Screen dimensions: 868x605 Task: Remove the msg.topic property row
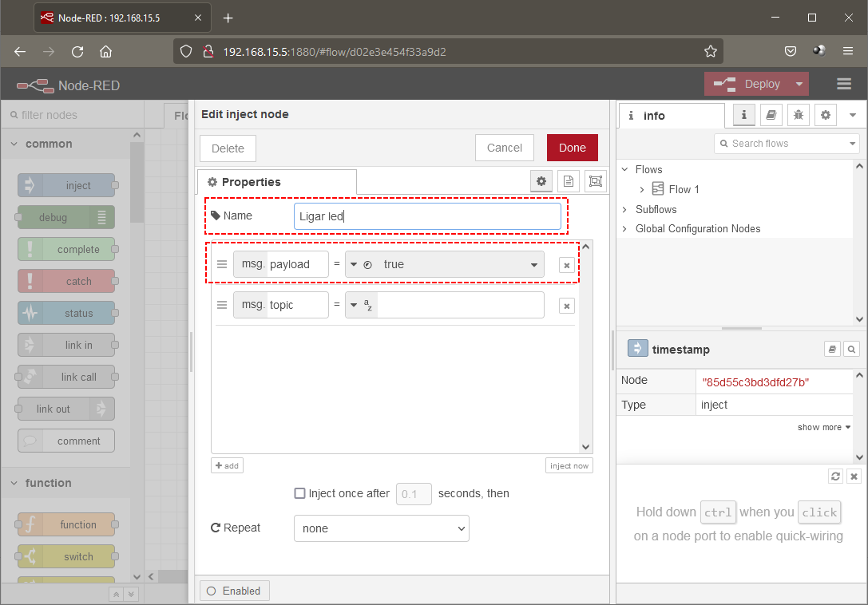tap(567, 306)
